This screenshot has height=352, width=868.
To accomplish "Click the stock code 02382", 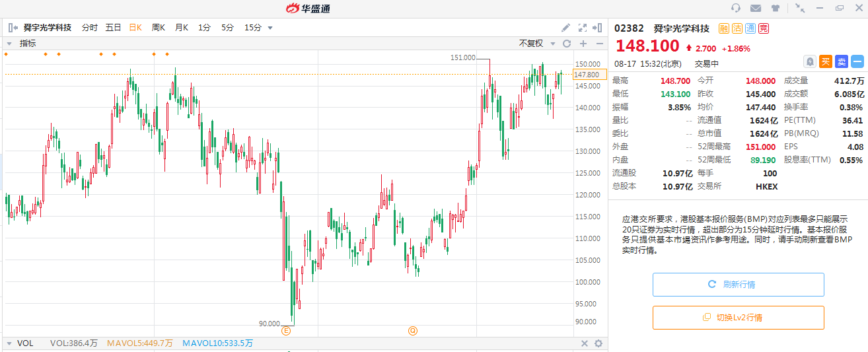I will click(x=629, y=28).
